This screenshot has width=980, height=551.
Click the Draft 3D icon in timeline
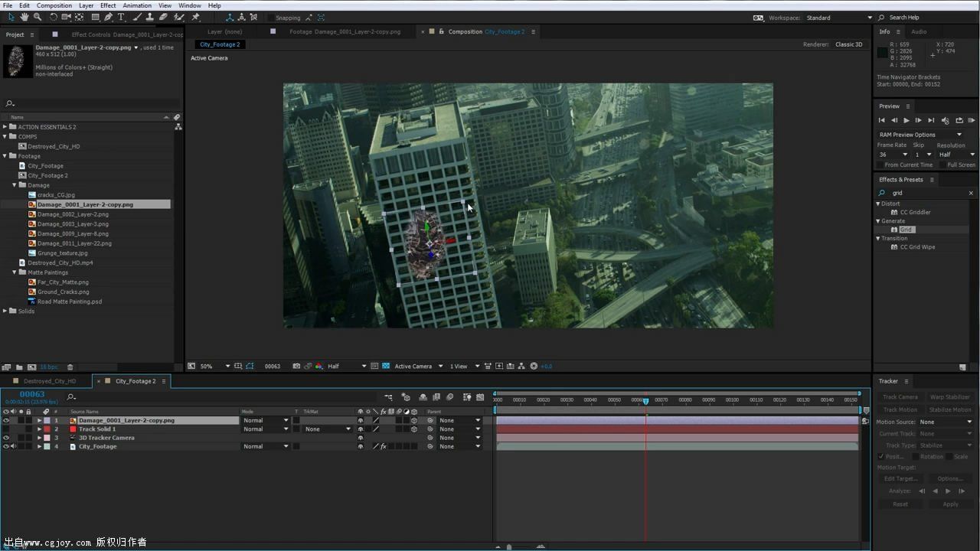pos(406,397)
